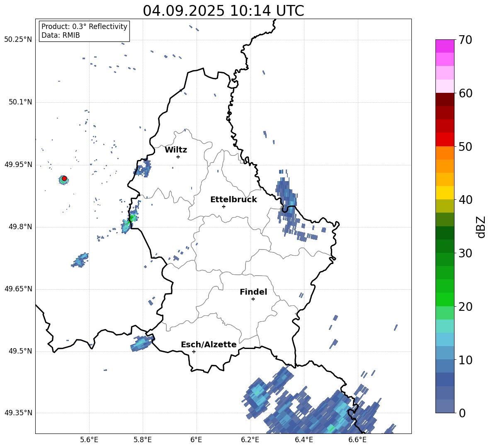Viewport: 491px width, 448px height.
Task: Click the 50.25°N latitude label
Action: [x=18, y=40]
